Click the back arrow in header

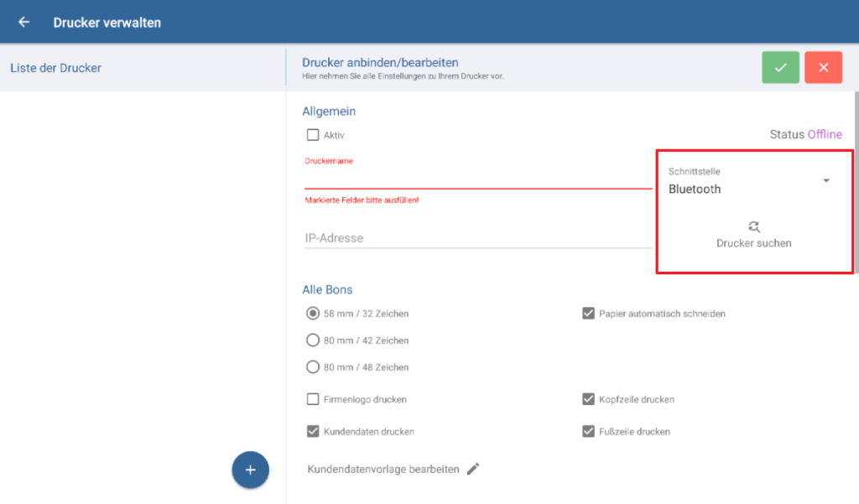(x=23, y=22)
